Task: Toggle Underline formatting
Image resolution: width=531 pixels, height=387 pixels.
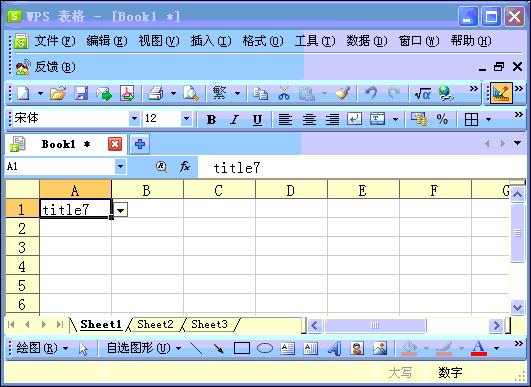Action: click(257, 120)
